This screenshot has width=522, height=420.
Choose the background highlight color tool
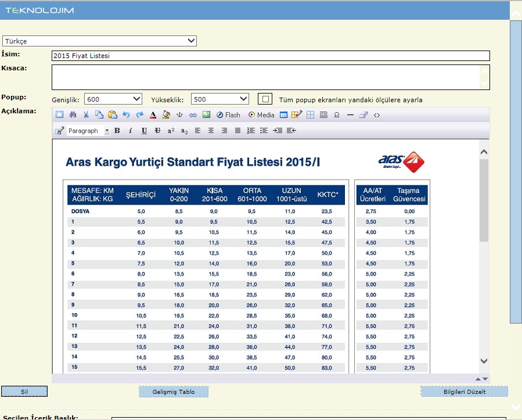166,115
